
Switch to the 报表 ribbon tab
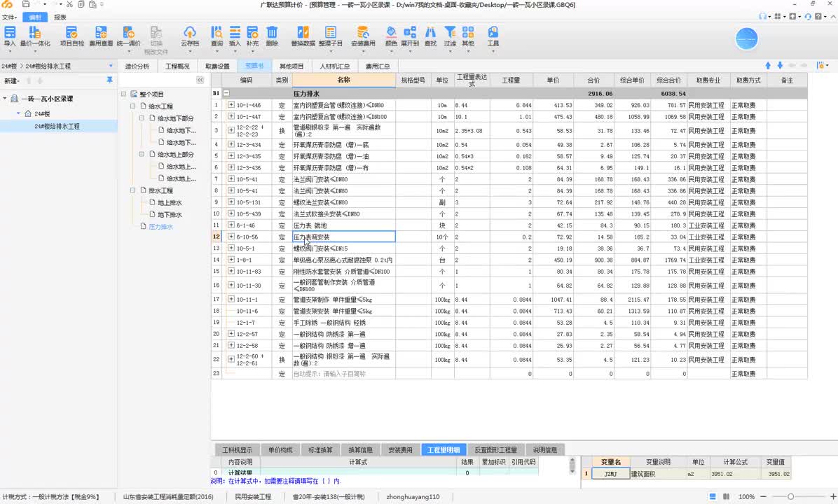[x=60, y=17]
